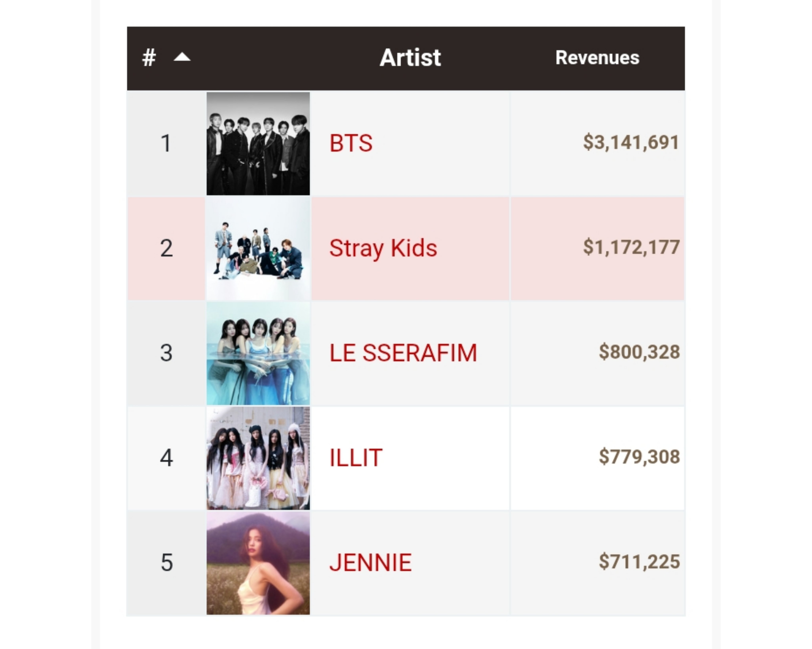
Task: Open the JENNIE artist link
Action: [370, 563]
